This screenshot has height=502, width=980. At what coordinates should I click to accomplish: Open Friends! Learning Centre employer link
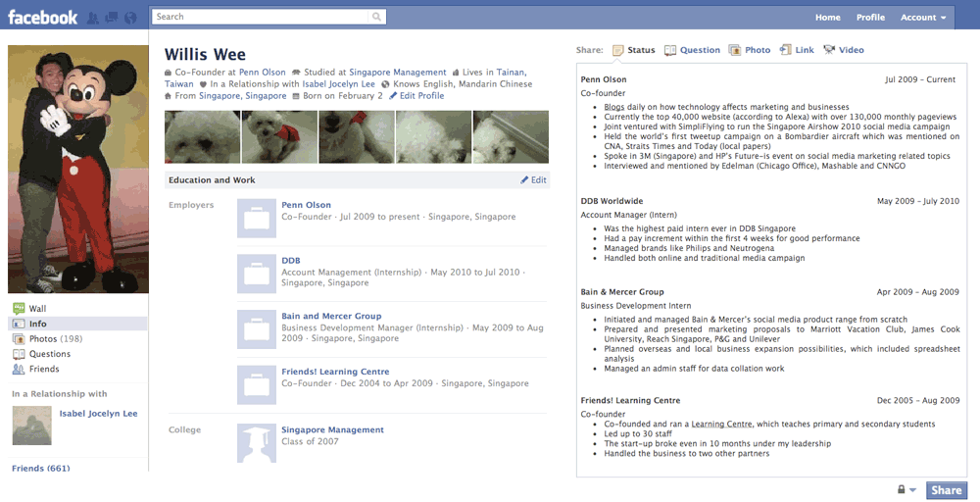(x=335, y=372)
